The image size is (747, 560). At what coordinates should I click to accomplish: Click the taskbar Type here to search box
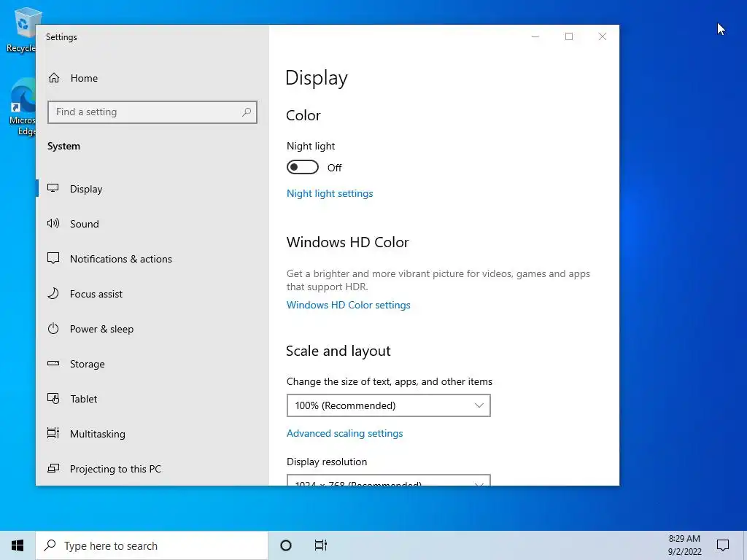(152, 545)
